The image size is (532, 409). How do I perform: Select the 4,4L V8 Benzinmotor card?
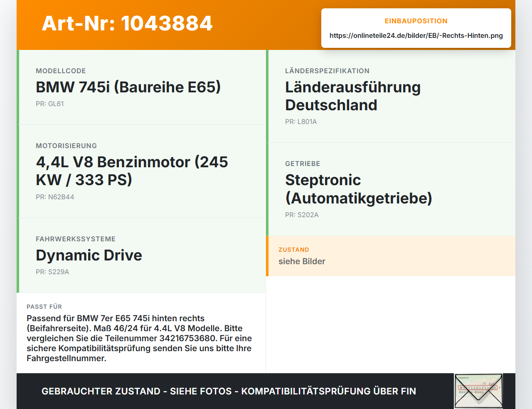141,171
